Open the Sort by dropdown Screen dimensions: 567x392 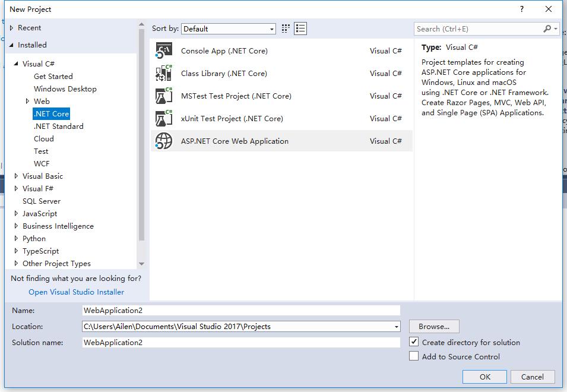click(273, 28)
